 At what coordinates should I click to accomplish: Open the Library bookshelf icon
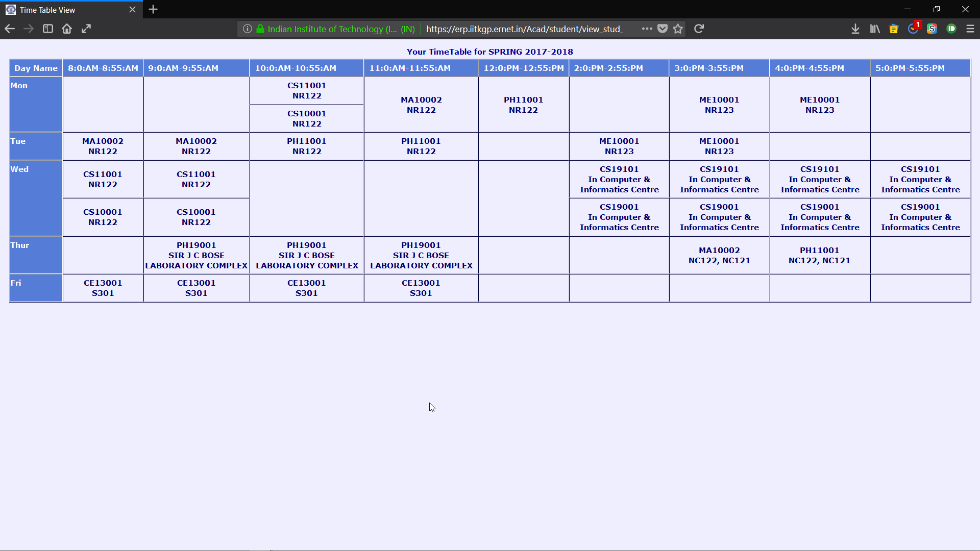(x=875, y=29)
